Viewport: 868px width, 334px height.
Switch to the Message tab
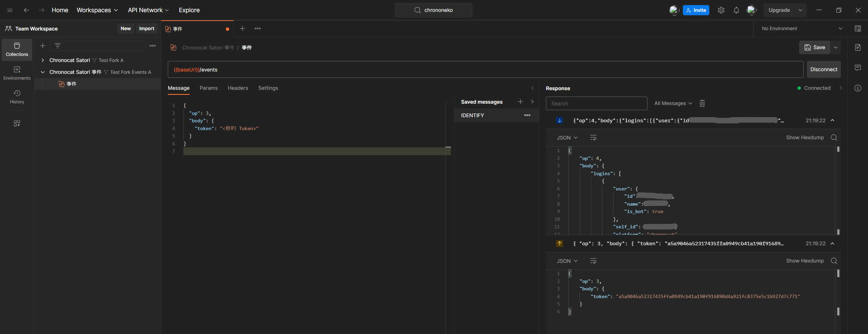point(179,88)
